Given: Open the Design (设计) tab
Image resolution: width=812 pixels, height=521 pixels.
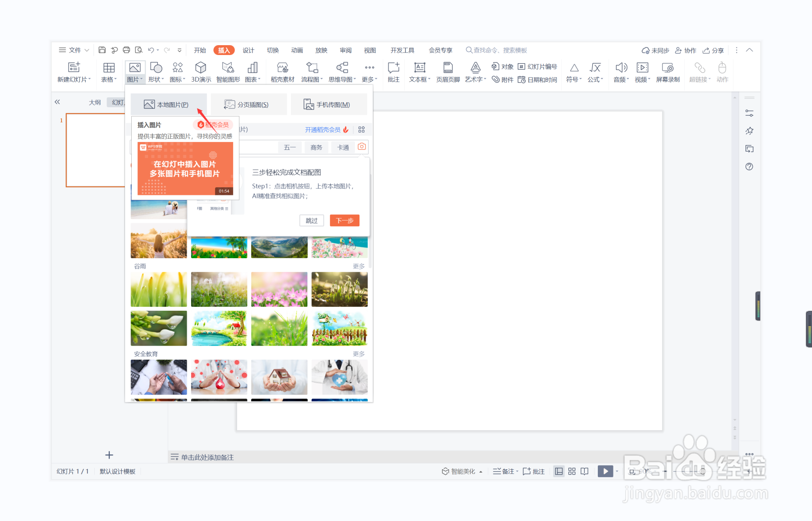Looking at the screenshot, I should click(x=248, y=50).
